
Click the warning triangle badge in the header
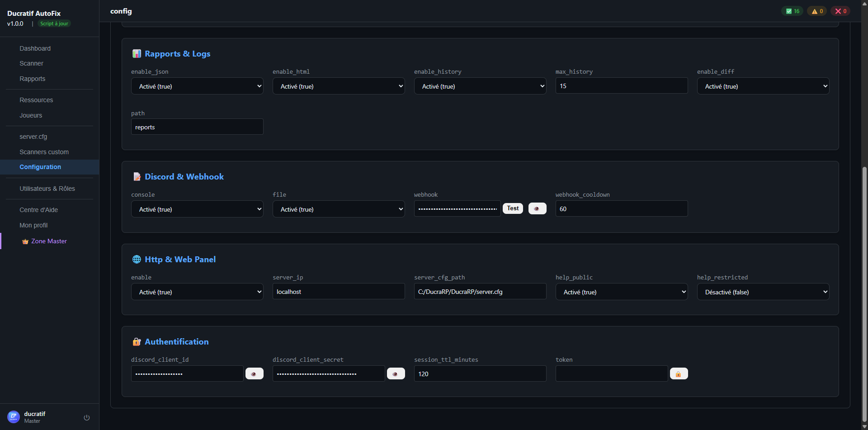coord(816,11)
